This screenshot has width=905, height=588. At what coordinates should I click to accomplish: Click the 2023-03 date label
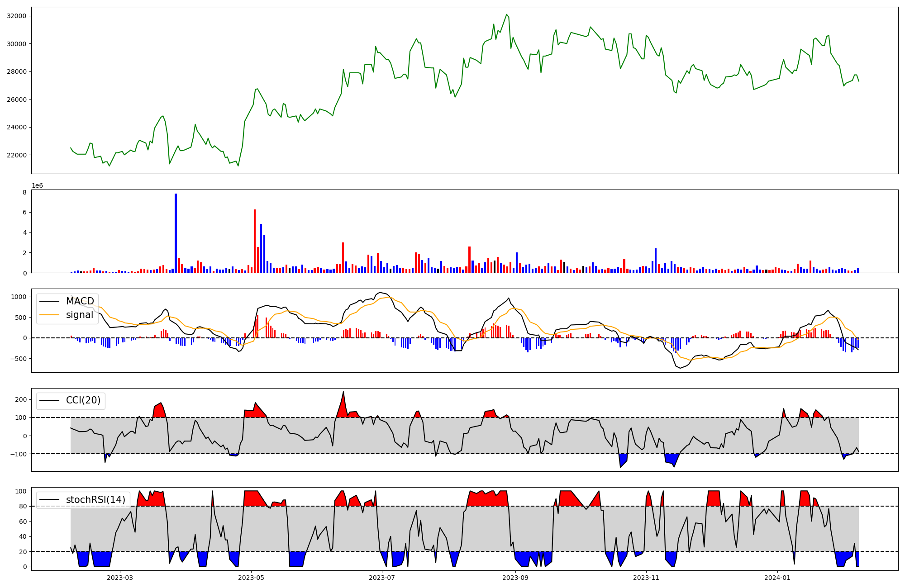tap(120, 578)
